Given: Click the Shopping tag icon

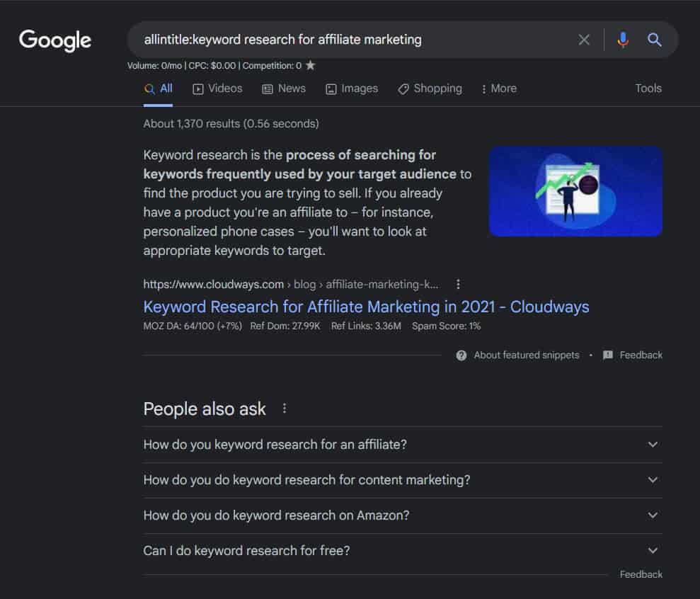Looking at the screenshot, I should pos(403,88).
